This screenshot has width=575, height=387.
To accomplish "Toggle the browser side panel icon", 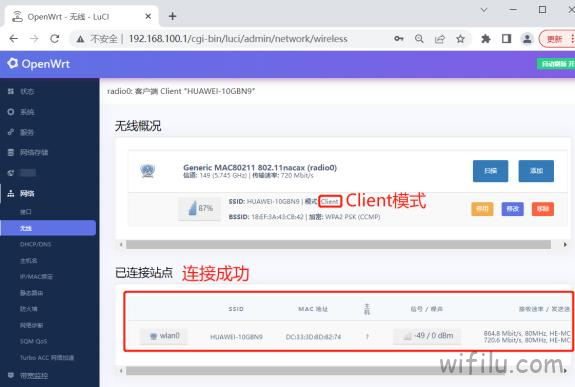I will click(506, 39).
